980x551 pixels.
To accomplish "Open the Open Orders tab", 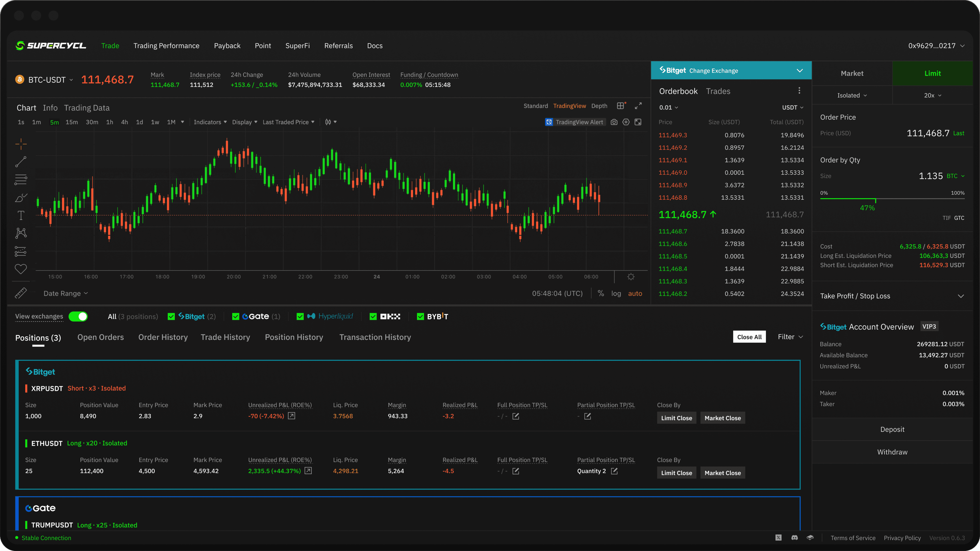I will point(101,337).
